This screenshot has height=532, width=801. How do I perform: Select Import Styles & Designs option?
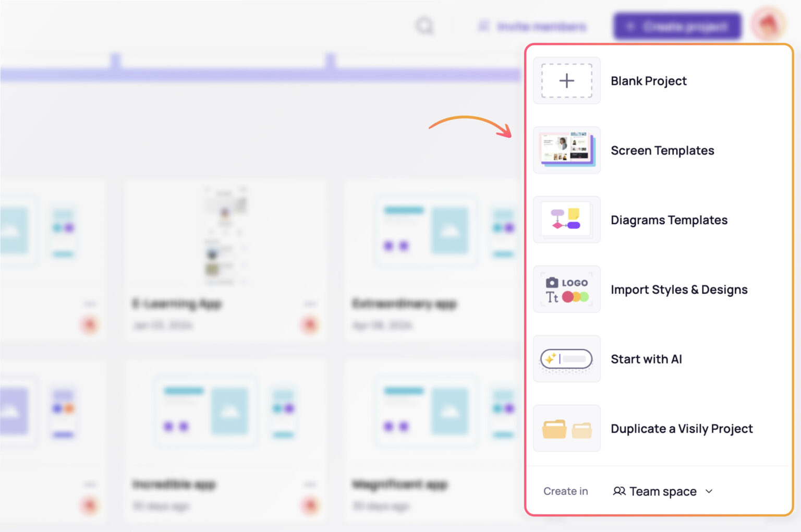(x=679, y=289)
